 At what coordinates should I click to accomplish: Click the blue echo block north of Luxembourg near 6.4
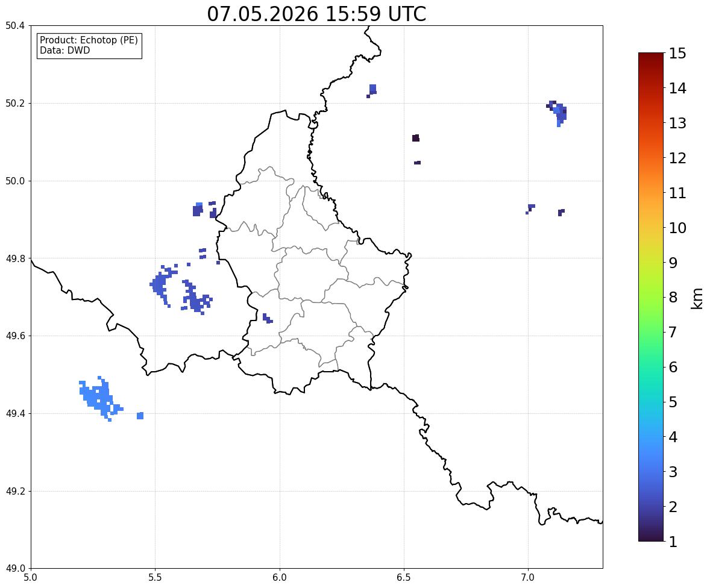pos(372,90)
